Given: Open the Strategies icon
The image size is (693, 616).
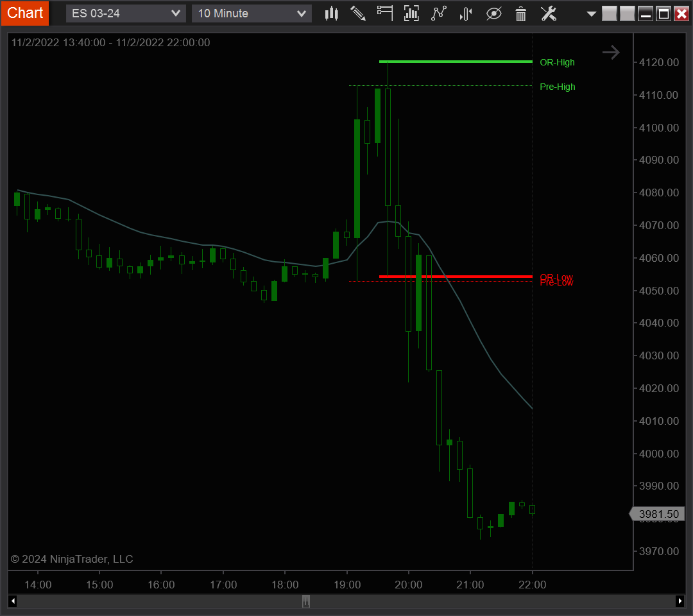Looking at the screenshot, I should click(466, 13).
